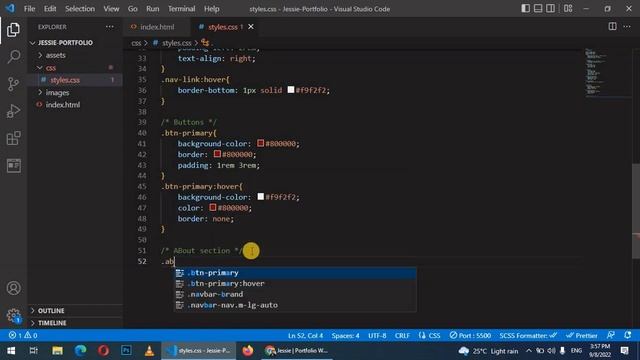640x360 pixels.
Task: Choose .navbar-brand autocomplete suggestion
Action: point(295,294)
